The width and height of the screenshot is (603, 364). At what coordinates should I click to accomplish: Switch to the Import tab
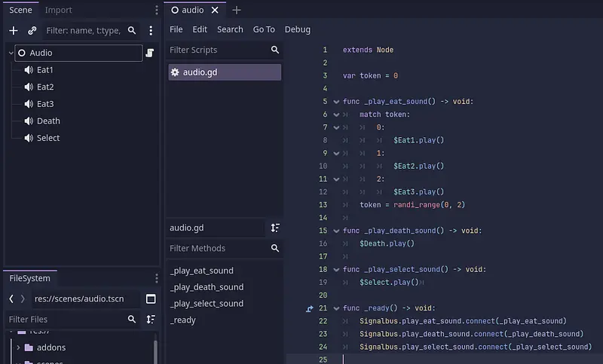click(58, 10)
